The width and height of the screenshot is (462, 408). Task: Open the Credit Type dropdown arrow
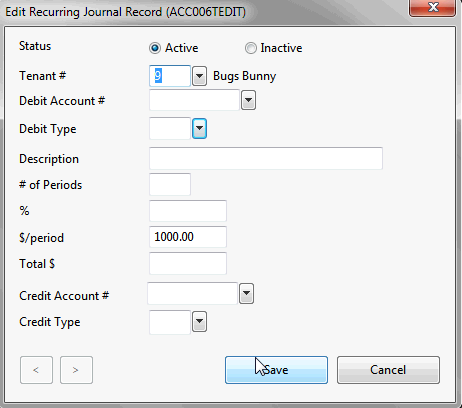[199, 322]
